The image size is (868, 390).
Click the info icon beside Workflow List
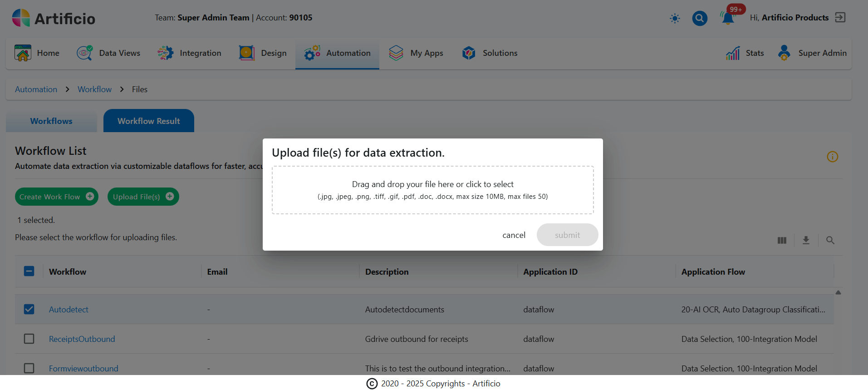tap(832, 157)
